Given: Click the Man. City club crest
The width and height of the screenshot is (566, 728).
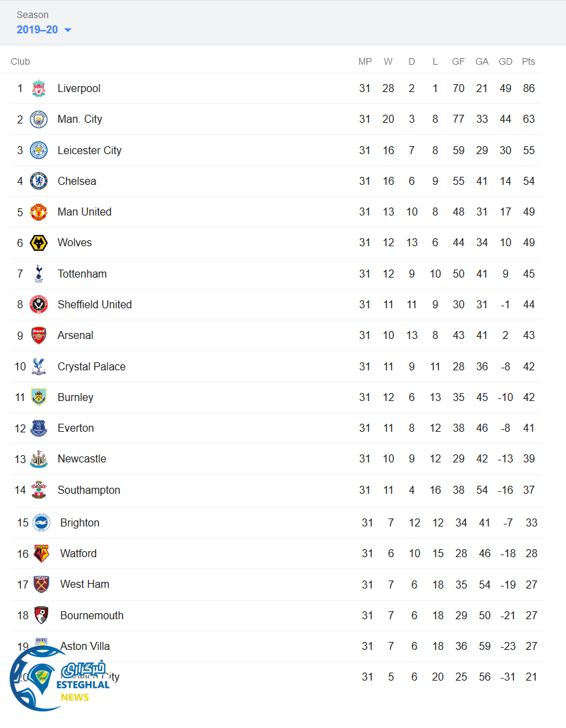Looking at the screenshot, I should click(x=39, y=119).
